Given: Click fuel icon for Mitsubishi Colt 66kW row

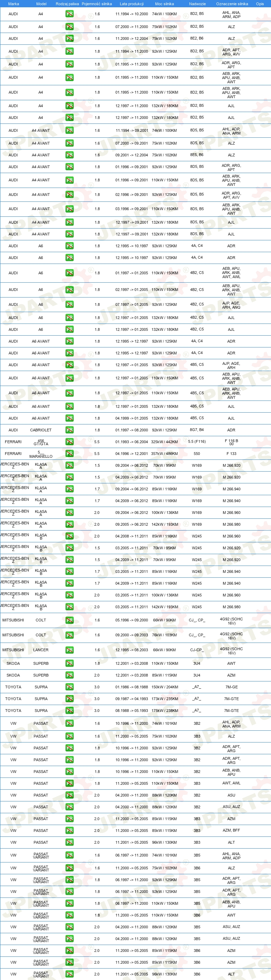Looking at the screenshot, I should (70, 620).
